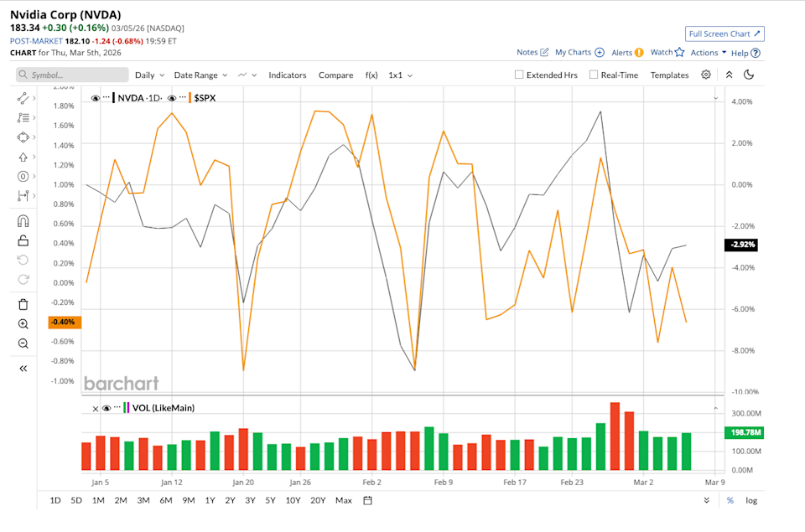Check the Real-Time checkbox

(594, 75)
